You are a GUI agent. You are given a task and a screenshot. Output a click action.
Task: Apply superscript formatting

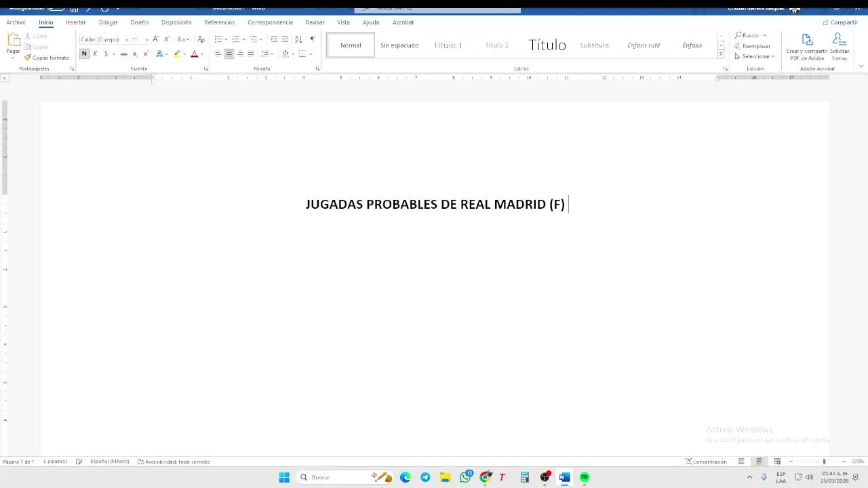tap(146, 54)
